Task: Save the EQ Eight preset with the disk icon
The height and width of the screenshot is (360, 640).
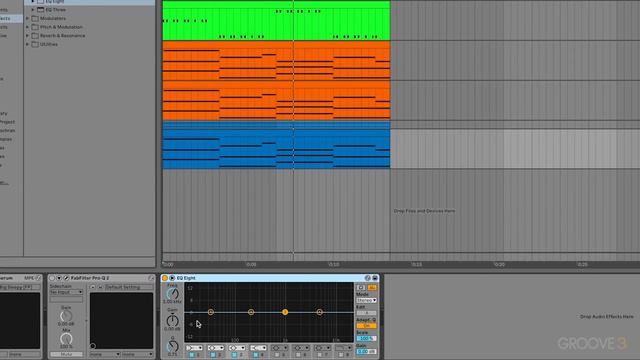Action: pyautogui.click(x=375, y=278)
